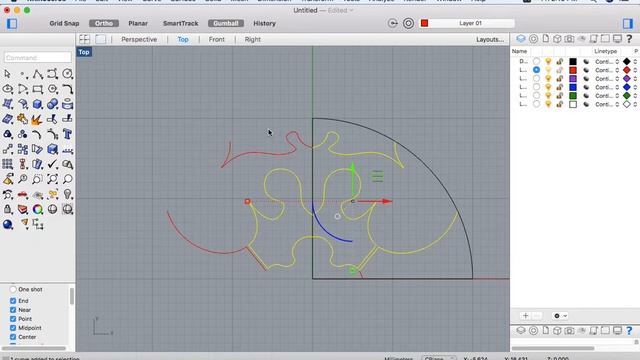Viewport: 640px width, 360px height.
Task: Open Linetype dropdown for the green layer
Action: 607,96
